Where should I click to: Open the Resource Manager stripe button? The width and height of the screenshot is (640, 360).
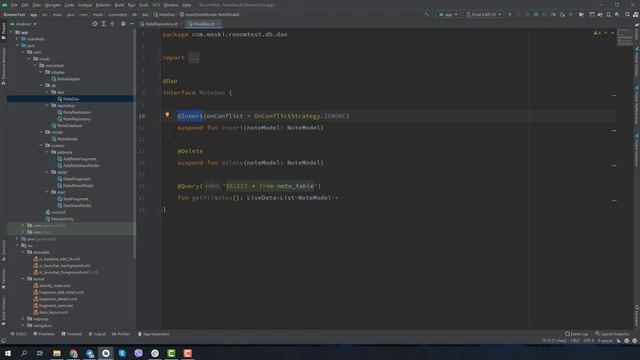tap(3, 66)
